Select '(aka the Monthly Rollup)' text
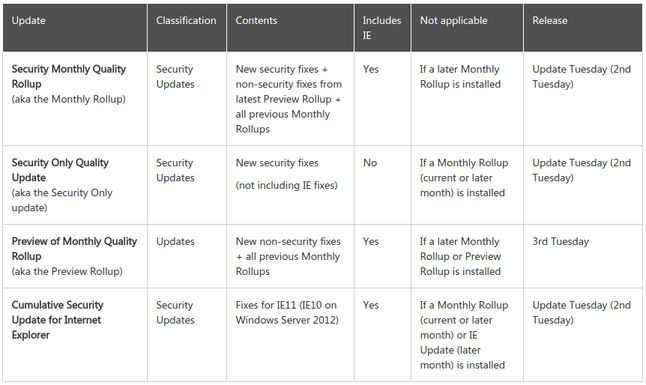Viewport: 646px width, 385px height. [x=68, y=99]
